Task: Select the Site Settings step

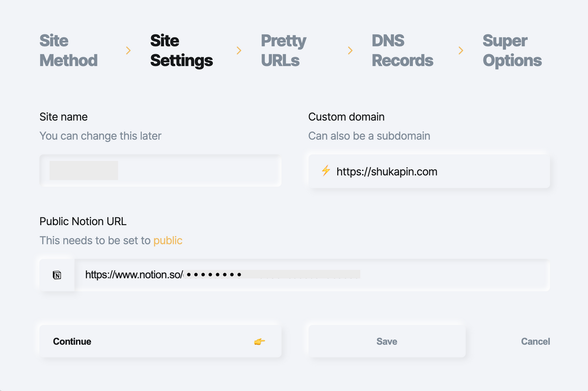Action: coord(181,50)
